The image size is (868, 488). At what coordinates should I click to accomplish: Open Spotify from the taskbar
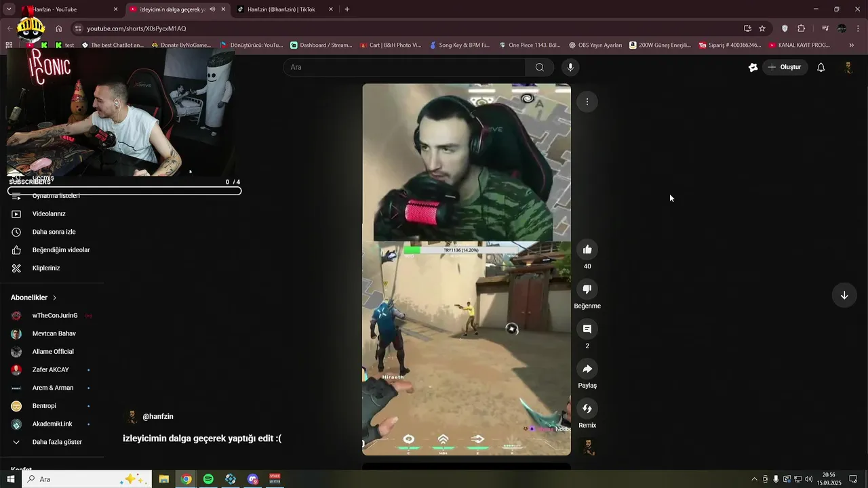pos(208,479)
